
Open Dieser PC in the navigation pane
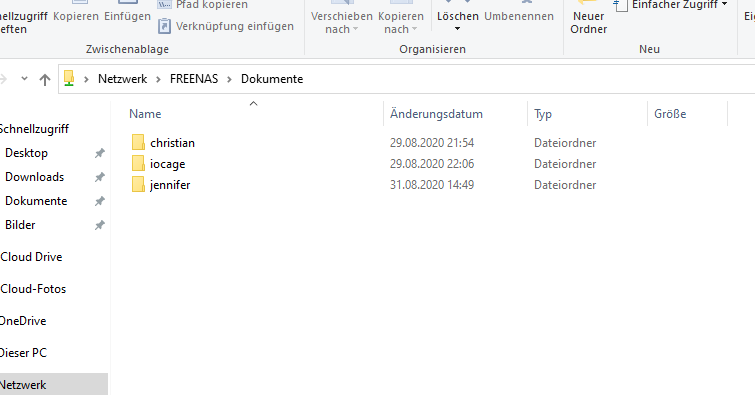(x=23, y=353)
